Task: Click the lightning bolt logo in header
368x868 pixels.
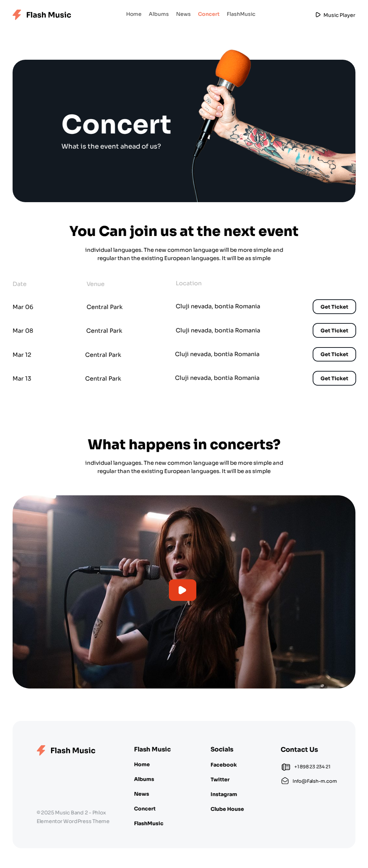Action: (17, 15)
